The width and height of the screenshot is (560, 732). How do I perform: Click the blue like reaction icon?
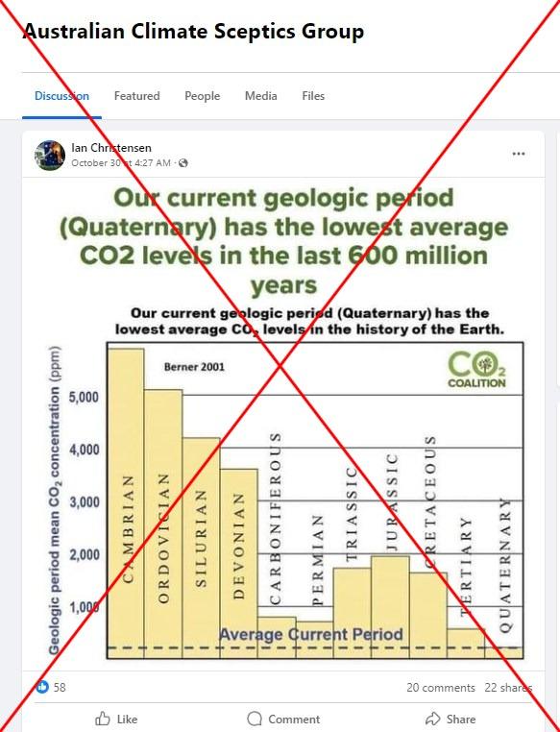point(42,687)
